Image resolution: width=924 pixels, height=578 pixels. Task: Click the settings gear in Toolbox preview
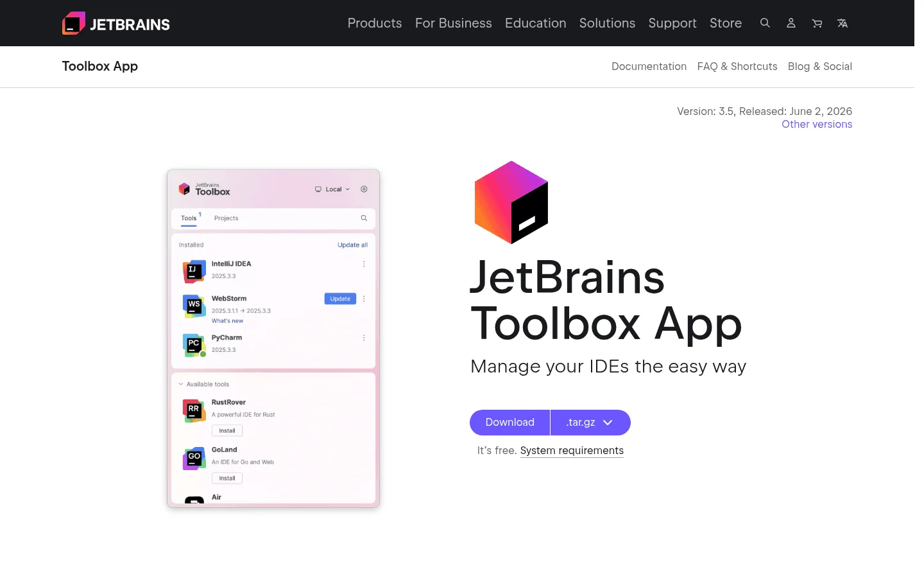click(364, 189)
